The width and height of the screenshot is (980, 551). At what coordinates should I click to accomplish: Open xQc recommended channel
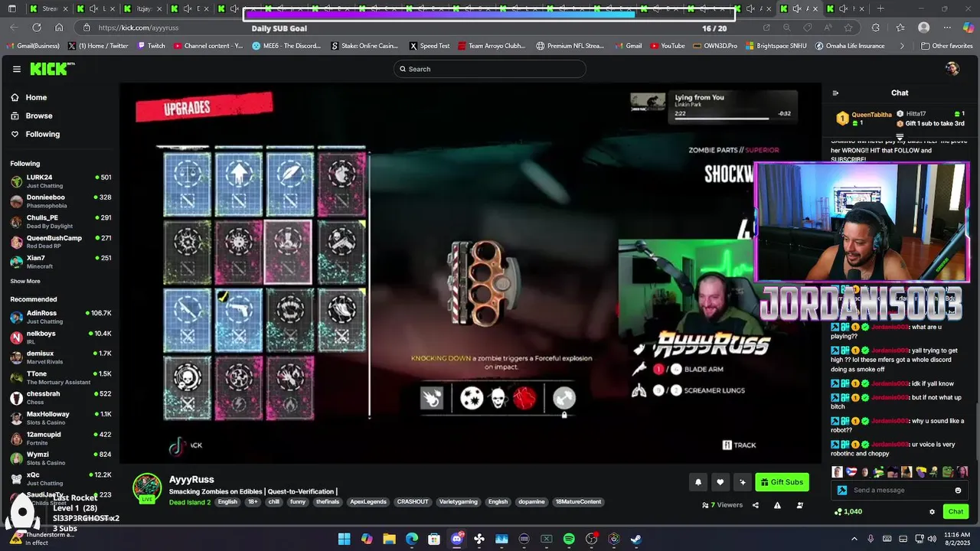tap(60, 478)
